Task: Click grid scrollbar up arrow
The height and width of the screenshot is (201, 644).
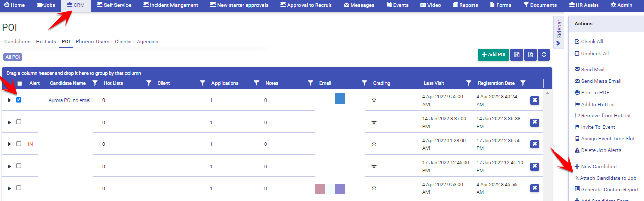Action: click(x=547, y=94)
